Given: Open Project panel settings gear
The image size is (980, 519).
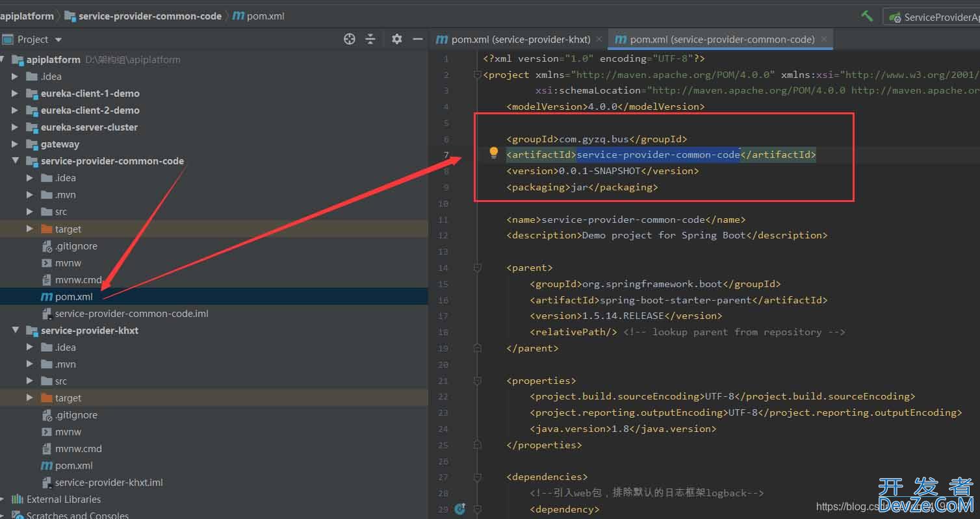Looking at the screenshot, I should pyautogui.click(x=396, y=40).
